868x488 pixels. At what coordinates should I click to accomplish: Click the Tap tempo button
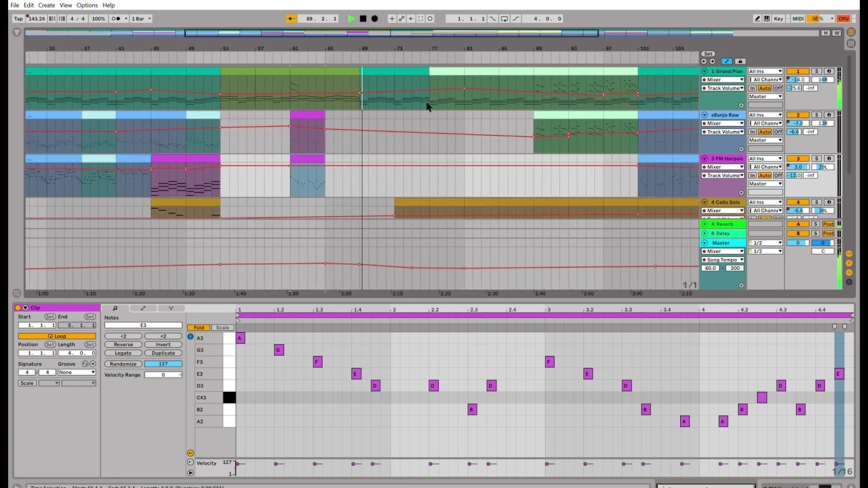coord(18,19)
